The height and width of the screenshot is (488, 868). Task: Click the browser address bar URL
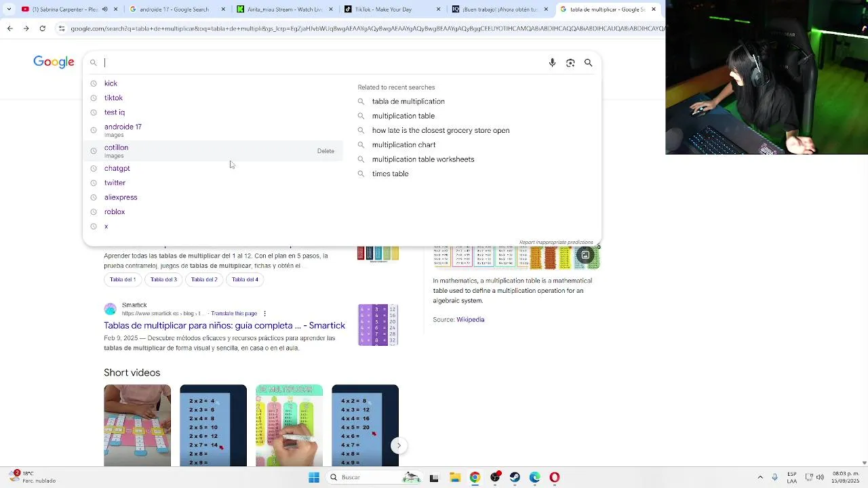366,28
